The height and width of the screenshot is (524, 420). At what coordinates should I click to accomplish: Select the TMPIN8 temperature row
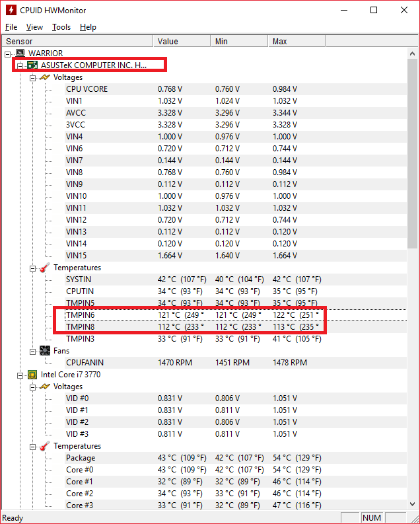(236, 327)
